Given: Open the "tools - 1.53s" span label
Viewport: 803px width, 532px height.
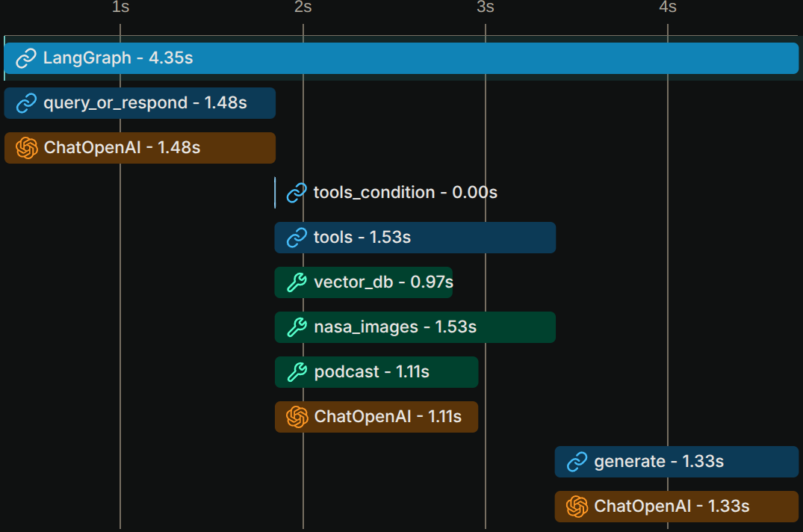Looking at the screenshot, I should coord(362,238).
